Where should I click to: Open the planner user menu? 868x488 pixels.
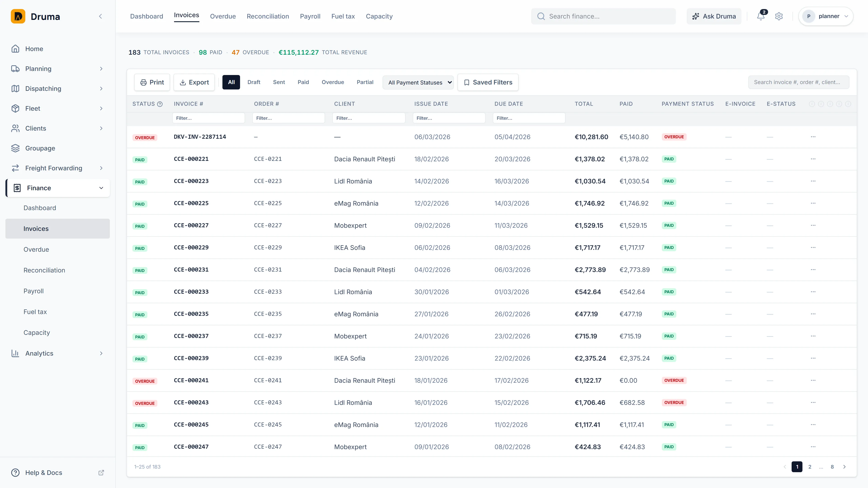click(826, 16)
